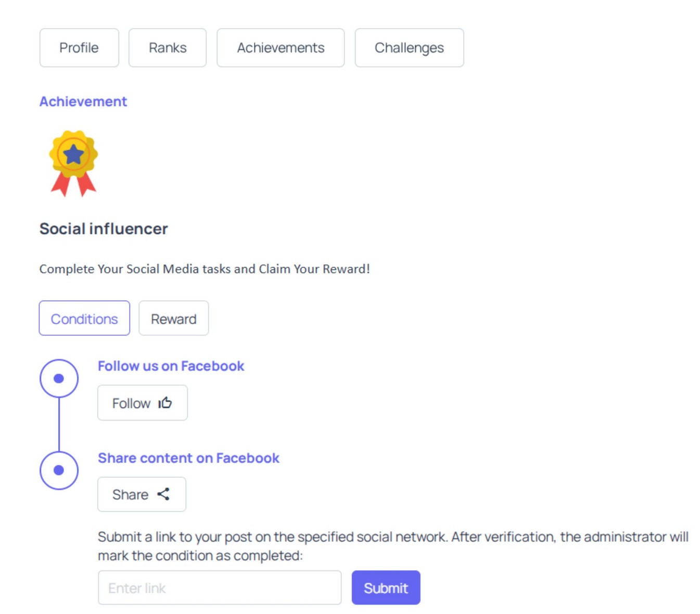Click the Social influencer title
The image size is (700, 614).
tap(104, 229)
